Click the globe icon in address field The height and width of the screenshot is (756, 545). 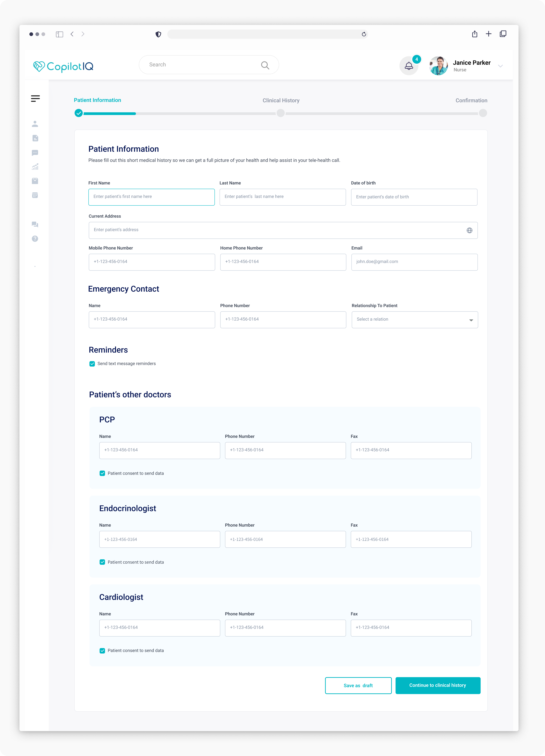click(469, 230)
